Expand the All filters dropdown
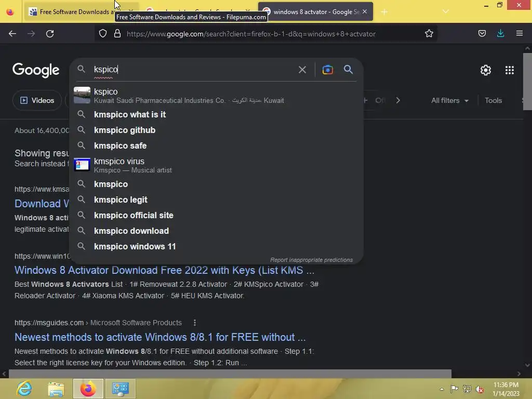 tap(449, 100)
